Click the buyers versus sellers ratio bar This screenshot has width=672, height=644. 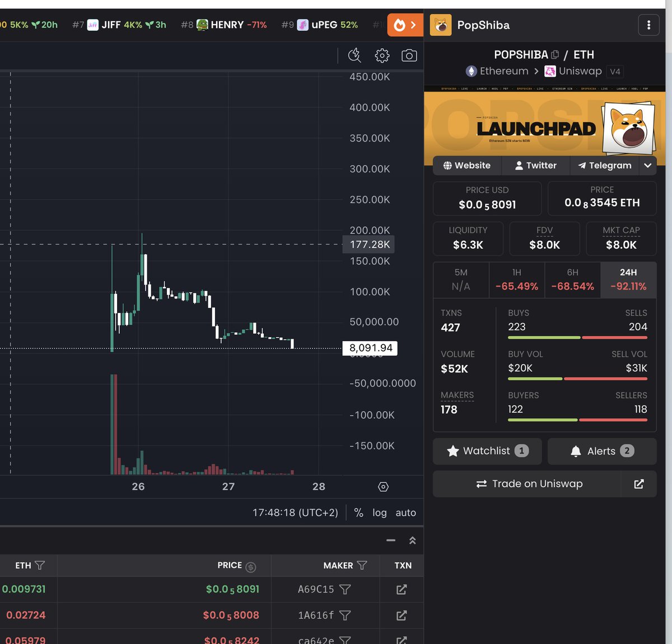tap(577, 420)
